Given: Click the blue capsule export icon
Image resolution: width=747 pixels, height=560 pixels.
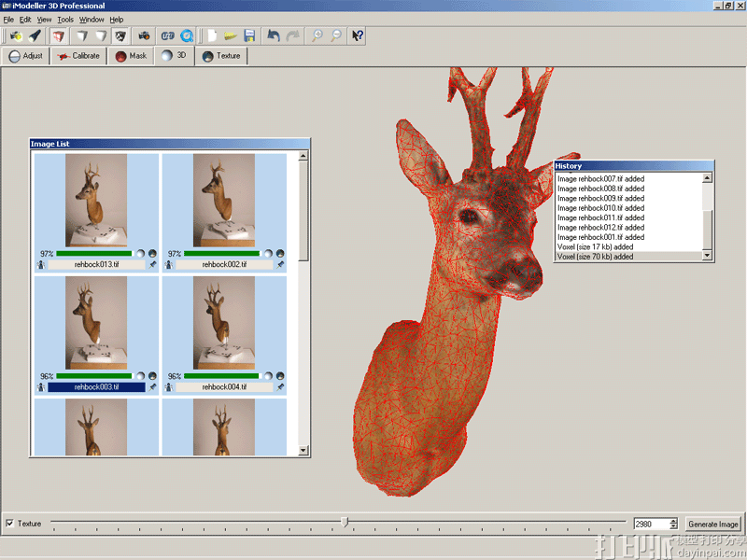Looking at the screenshot, I should [168, 35].
